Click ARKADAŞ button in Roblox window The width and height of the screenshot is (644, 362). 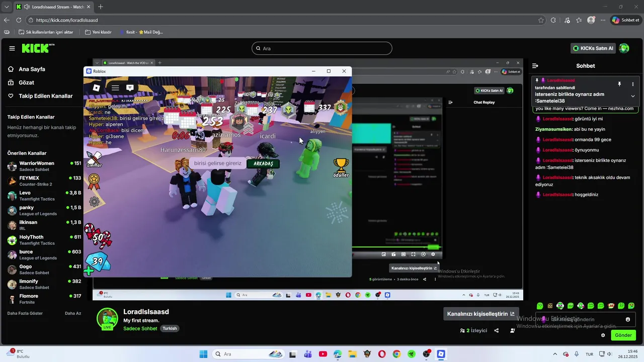(263, 163)
